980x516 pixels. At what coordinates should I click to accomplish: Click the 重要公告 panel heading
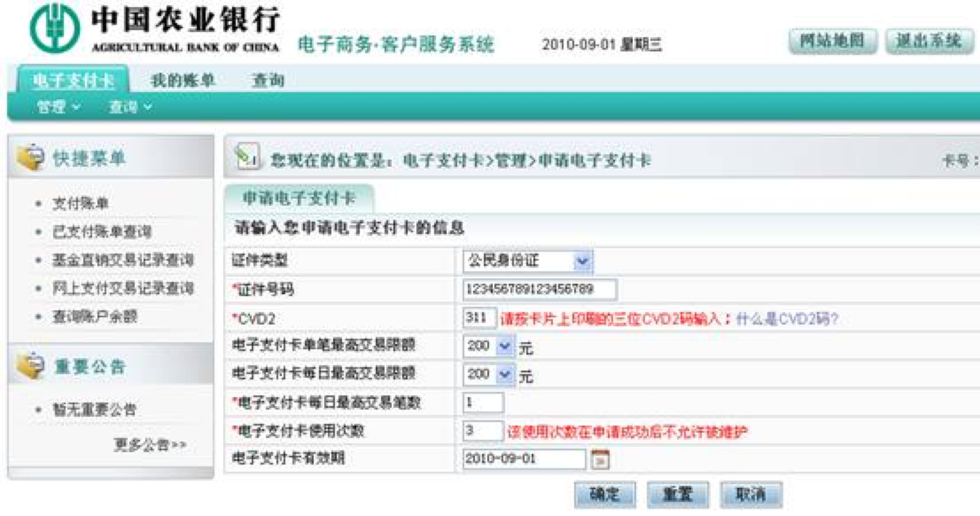click(x=89, y=366)
